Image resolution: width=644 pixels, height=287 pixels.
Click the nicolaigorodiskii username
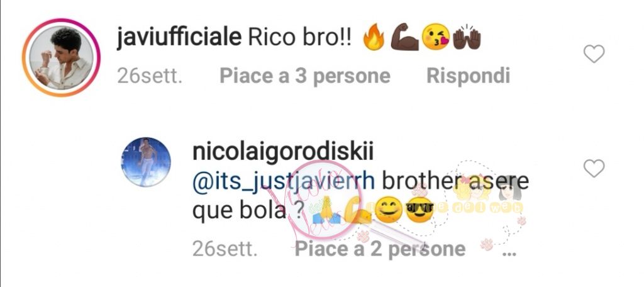(x=283, y=153)
